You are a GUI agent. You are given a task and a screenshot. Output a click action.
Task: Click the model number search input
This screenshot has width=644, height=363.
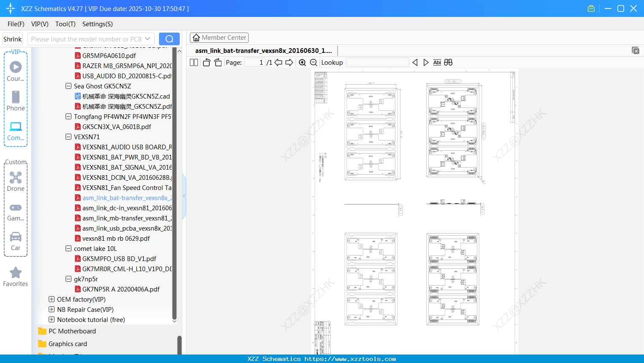(x=86, y=39)
